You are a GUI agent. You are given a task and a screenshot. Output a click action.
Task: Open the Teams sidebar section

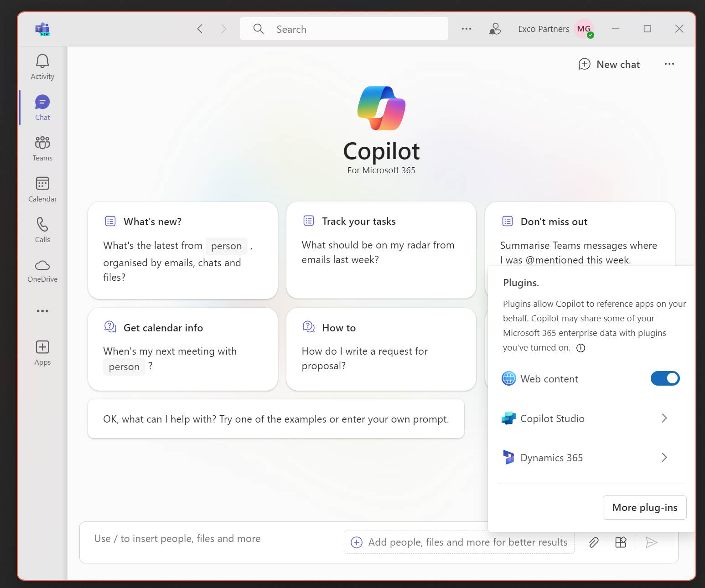tap(42, 149)
